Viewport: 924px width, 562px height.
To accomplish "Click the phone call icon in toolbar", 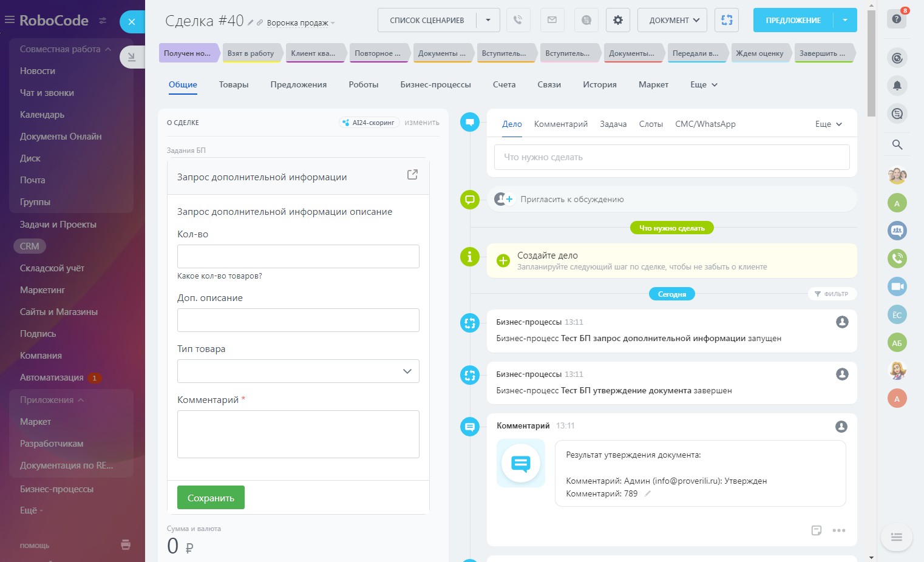I will [518, 20].
